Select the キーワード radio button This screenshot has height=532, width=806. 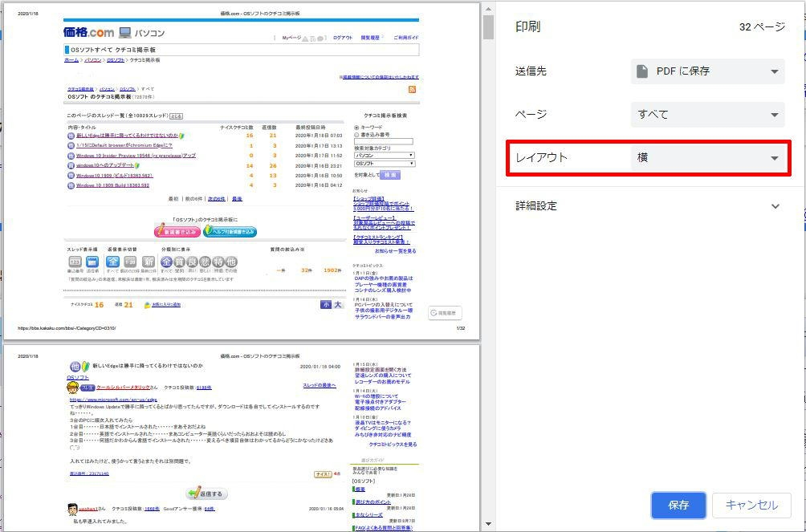click(356, 128)
